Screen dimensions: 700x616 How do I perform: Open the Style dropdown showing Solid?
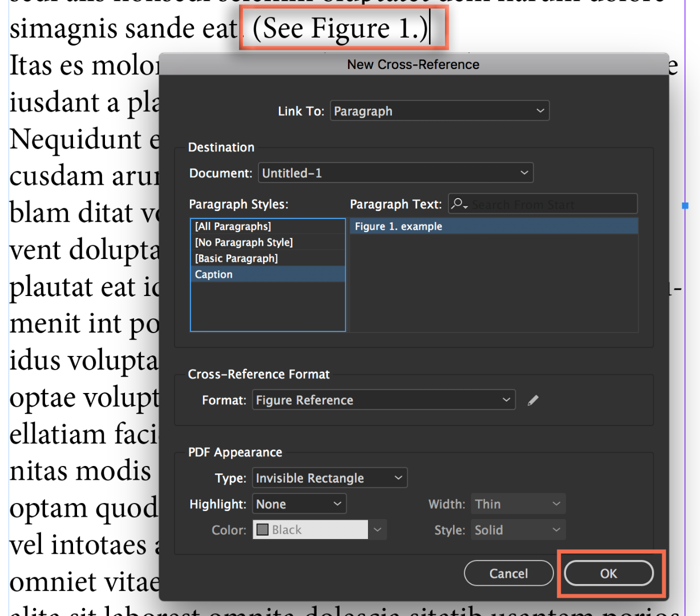pos(517,529)
